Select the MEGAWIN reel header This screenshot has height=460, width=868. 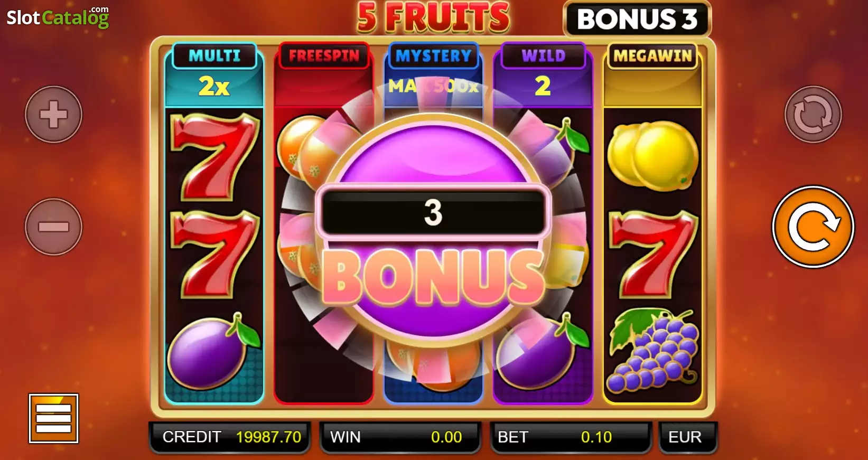pos(652,56)
